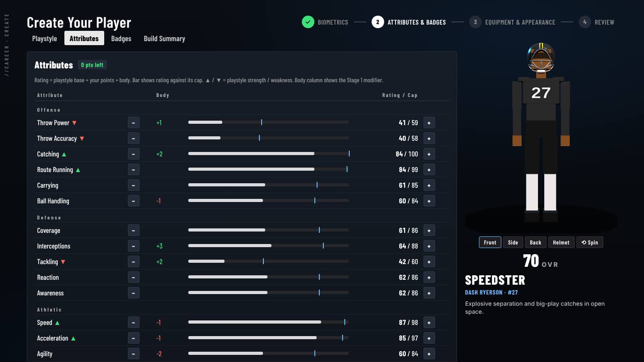The image size is (644, 362).
Task: Raise Catching using its plus button
Action: pyautogui.click(x=429, y=154)
